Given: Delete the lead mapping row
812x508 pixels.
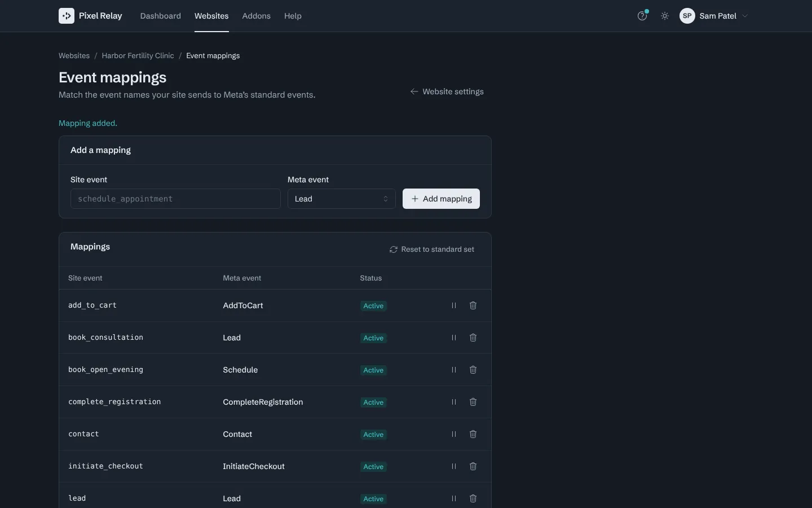Looking at the screenshot, I should point(473,498).
